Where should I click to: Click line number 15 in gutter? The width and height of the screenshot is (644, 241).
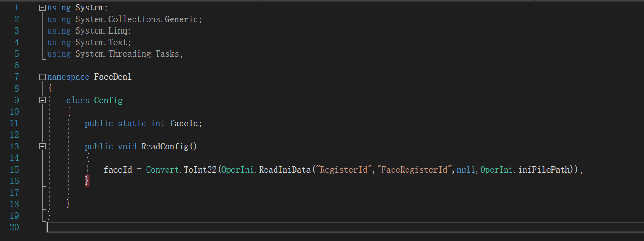tap(14, 169)
